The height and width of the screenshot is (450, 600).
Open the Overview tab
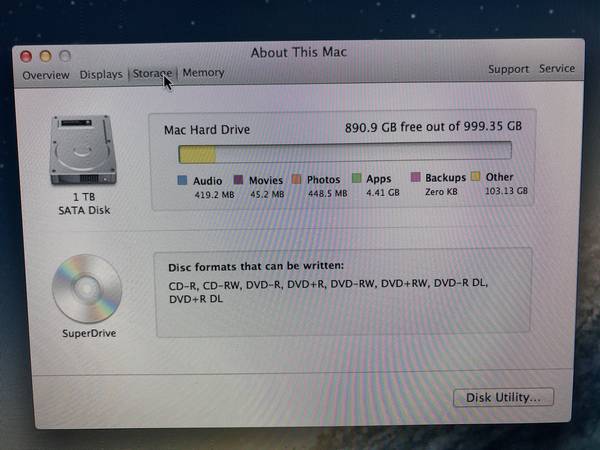point(46,75)
